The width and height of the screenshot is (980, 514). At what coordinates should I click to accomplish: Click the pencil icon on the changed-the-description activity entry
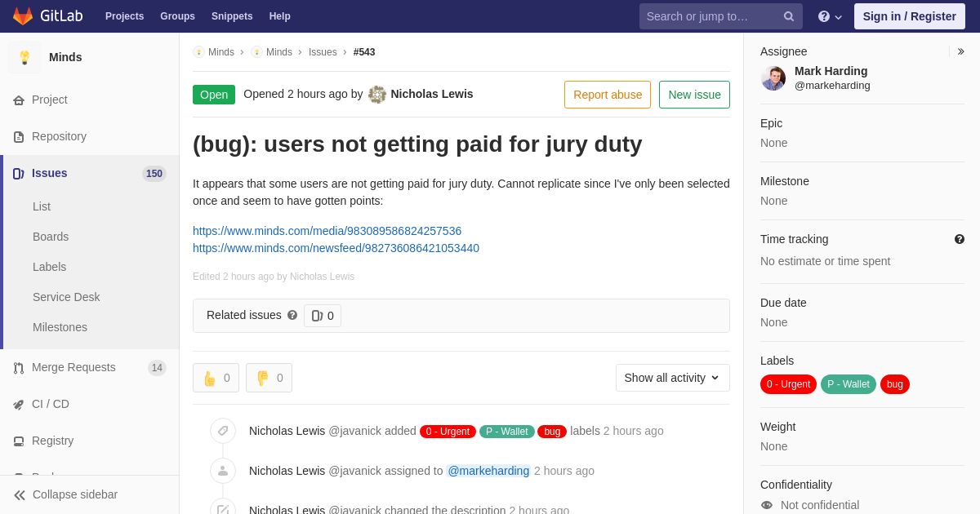pyautogui.click(x=223, y=509)
